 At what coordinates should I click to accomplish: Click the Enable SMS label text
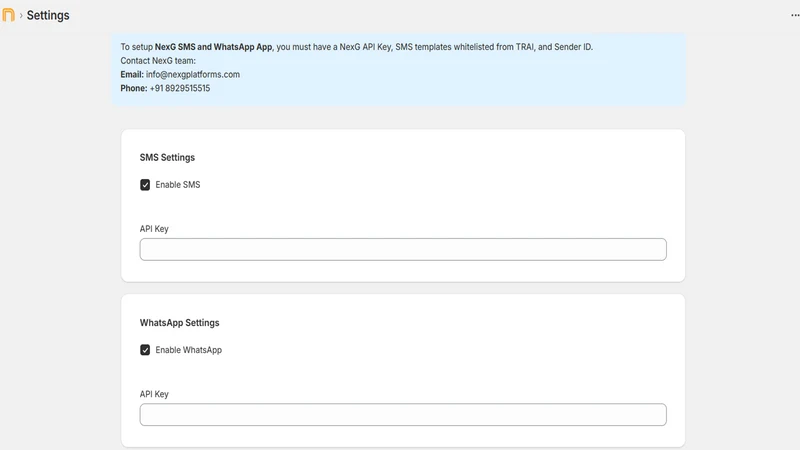pos(178,185)
